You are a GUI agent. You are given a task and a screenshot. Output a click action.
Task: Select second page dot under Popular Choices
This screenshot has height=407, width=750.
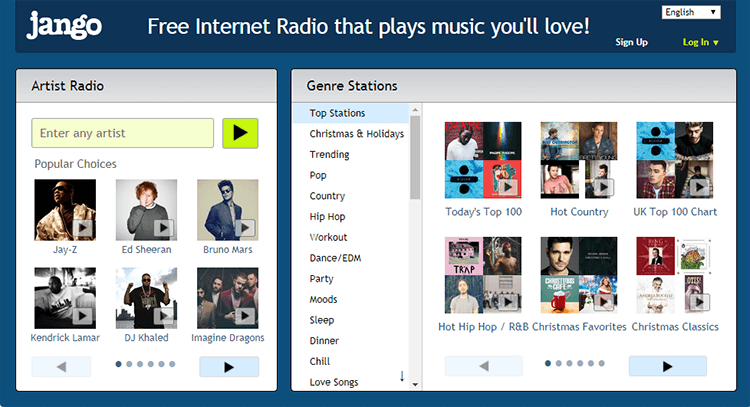tap(129, 364)
